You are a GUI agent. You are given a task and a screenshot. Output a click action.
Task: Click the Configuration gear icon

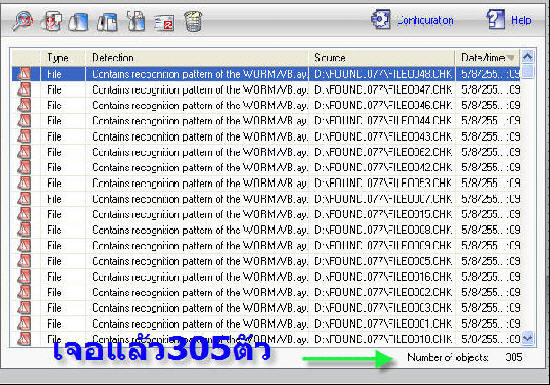pos(381,19)
